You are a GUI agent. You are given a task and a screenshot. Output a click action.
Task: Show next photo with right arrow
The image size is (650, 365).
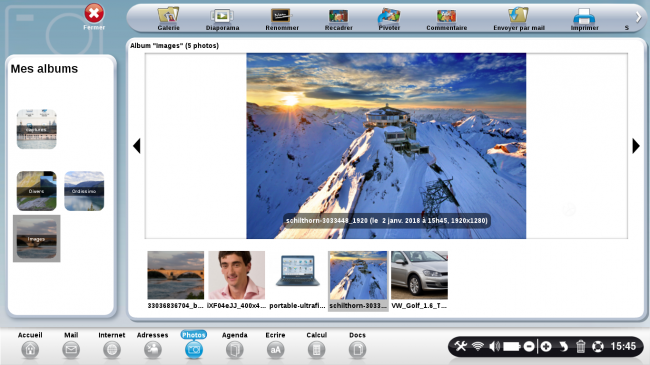tap(636, 146)
